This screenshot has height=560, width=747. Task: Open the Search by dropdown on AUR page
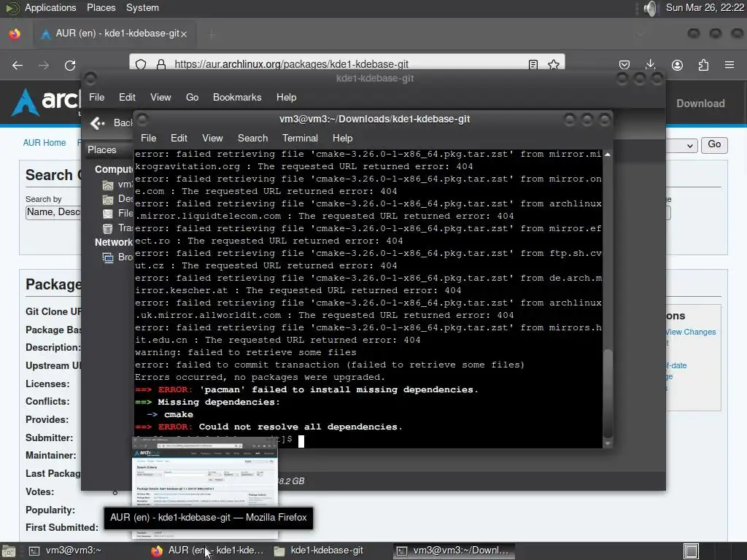[x=53, y=212]
